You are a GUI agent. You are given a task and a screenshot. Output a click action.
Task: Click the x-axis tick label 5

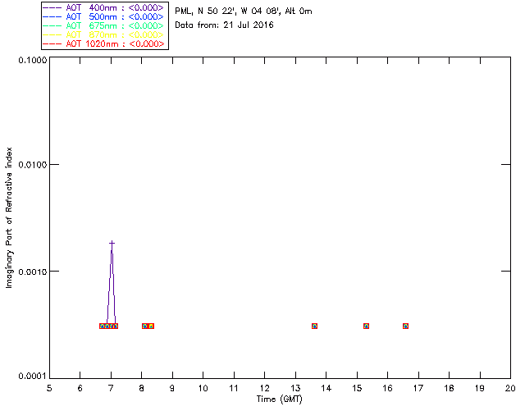click(x=49, y=388)
